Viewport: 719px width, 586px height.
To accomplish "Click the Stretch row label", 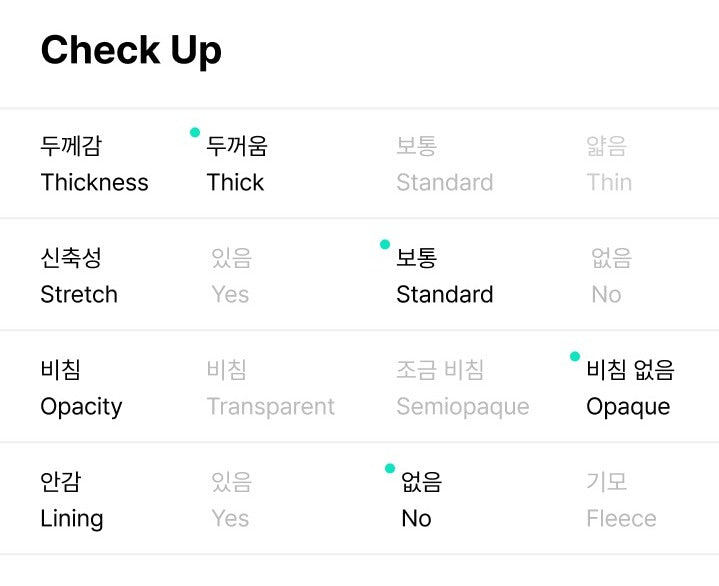I will coord(79,277).
